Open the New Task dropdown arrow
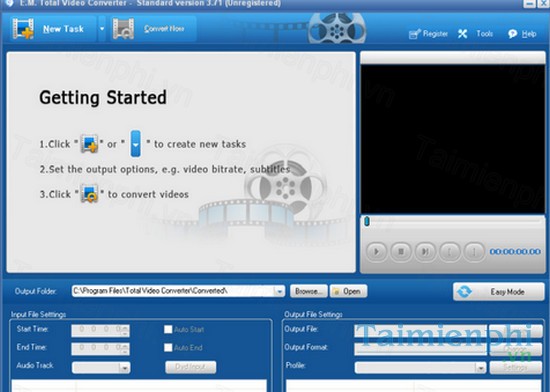The height and width of the screenshot is (392, 550). click(102, 29)
